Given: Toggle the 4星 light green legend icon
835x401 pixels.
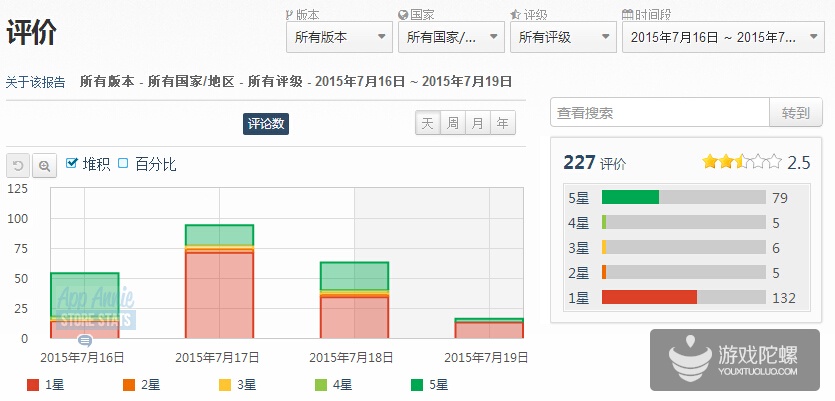Looking at the screenshot, I should click(320, 385).
